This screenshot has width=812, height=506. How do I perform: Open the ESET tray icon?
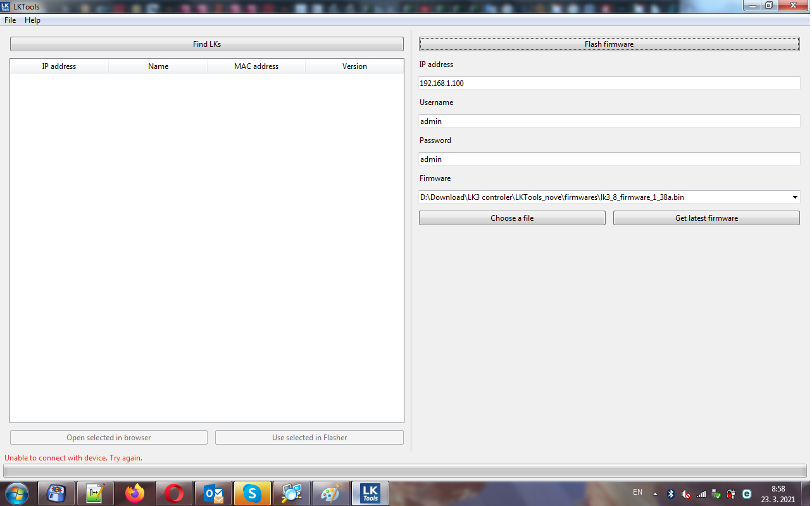(x=747, y=494)
